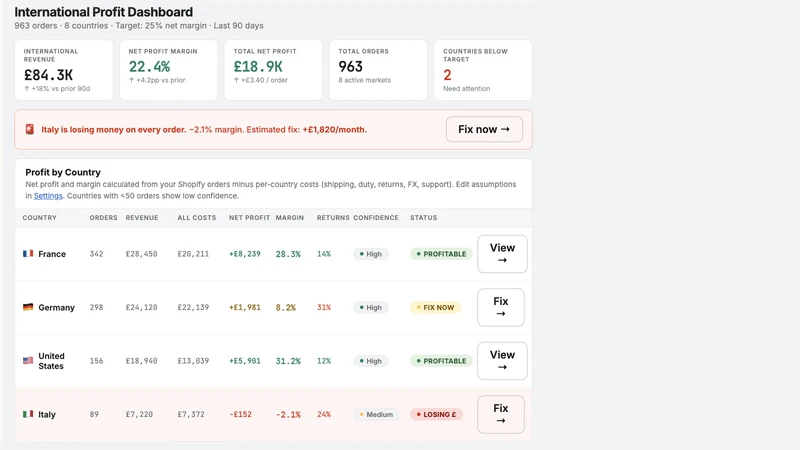Sort by the Net Profit column header
The height and width of the screenshot is (450, 800).
pyautogui.click(x=249, y=218)
